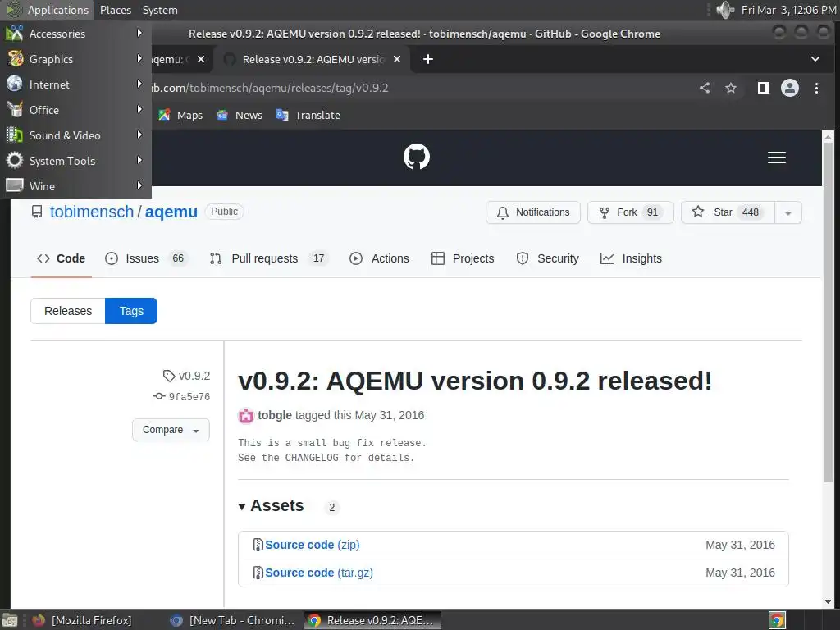Viewport: 840px width, 630px height.
Task: Click the page vertical scrollbar thumb
Action: [x=828, y=311]
